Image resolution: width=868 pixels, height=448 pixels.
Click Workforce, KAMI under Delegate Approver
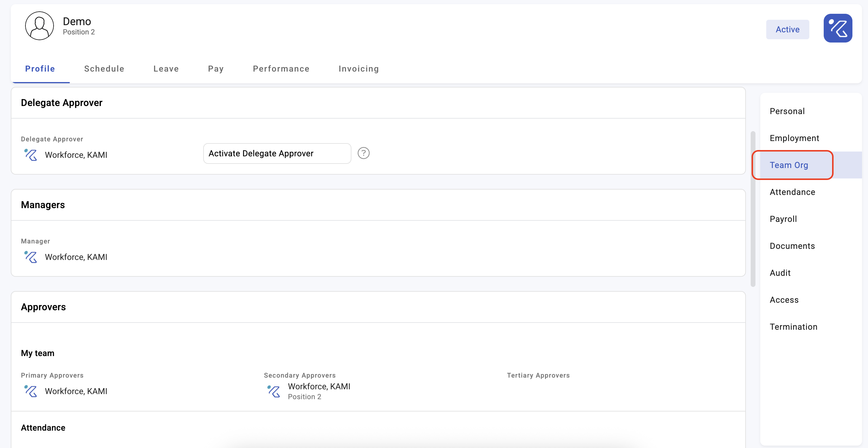point(76,155)
